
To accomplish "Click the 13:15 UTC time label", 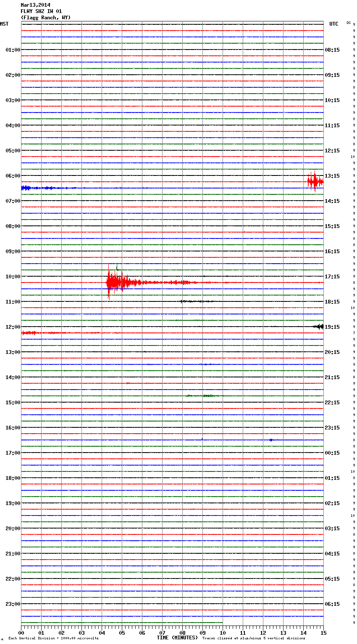I will 332,176.
